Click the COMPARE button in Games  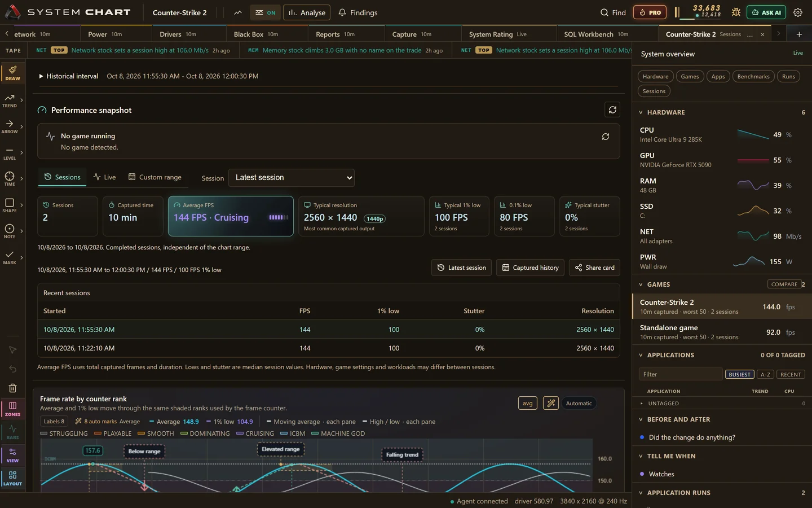784,284
